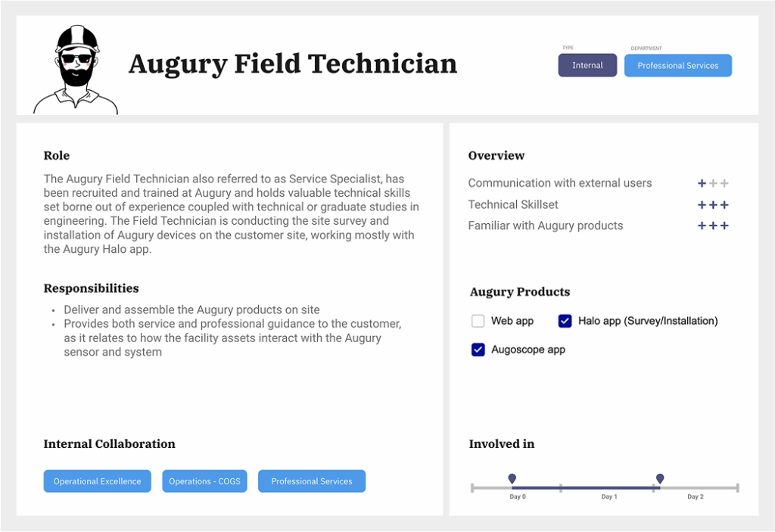Click the Involved in heading
The width and height of the screenshot is (775, 532).
coord(502,444)
